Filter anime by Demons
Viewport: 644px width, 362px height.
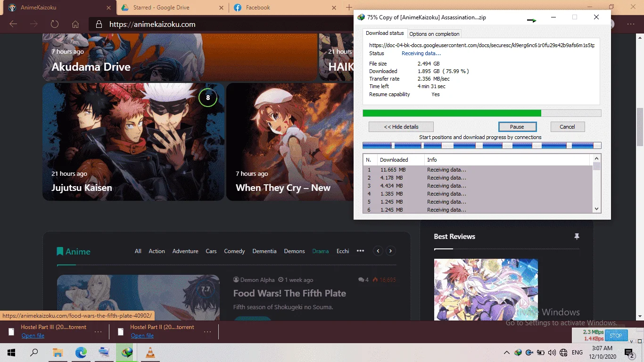tap(294, 251)
